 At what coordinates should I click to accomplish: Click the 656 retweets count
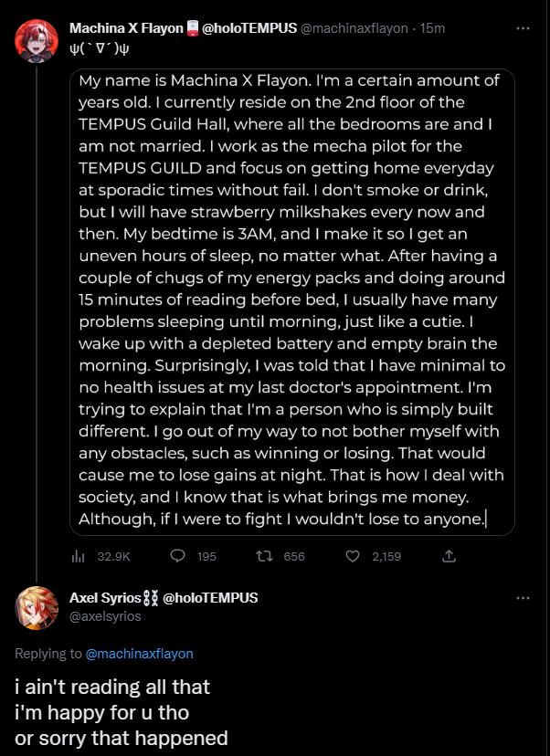coord(294,556)
